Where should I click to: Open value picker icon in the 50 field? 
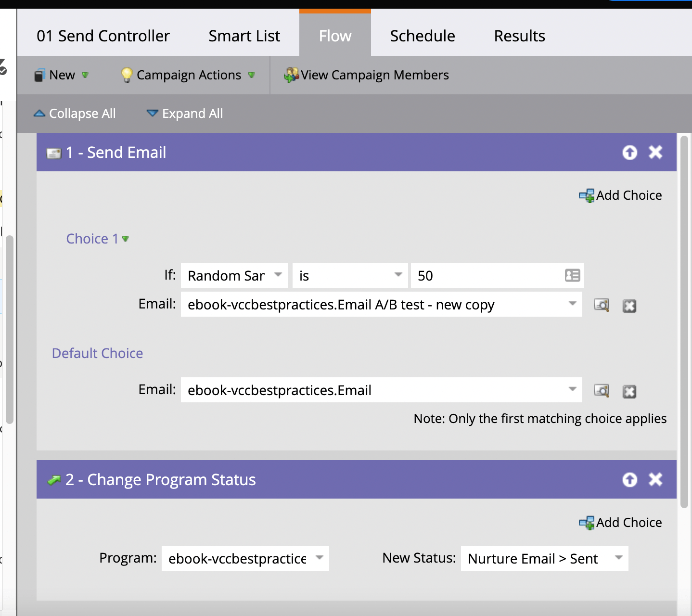(572, 275)
